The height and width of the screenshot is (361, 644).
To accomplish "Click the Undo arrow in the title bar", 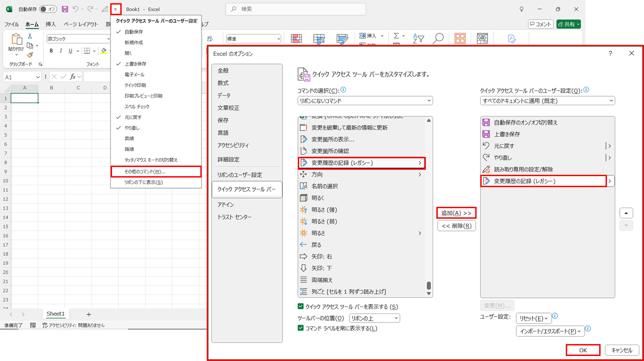I will [76, 9].
